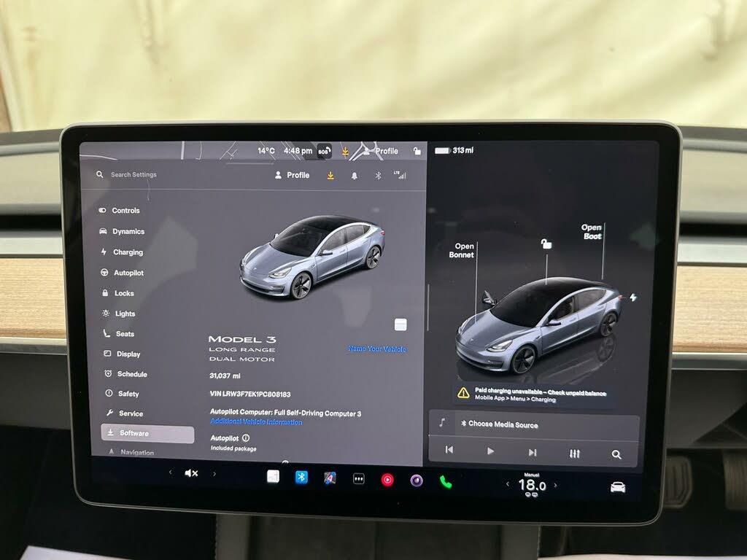Select Display in the settings sidebar
Viewport: 747px width, 560px height.
[122, 354]
